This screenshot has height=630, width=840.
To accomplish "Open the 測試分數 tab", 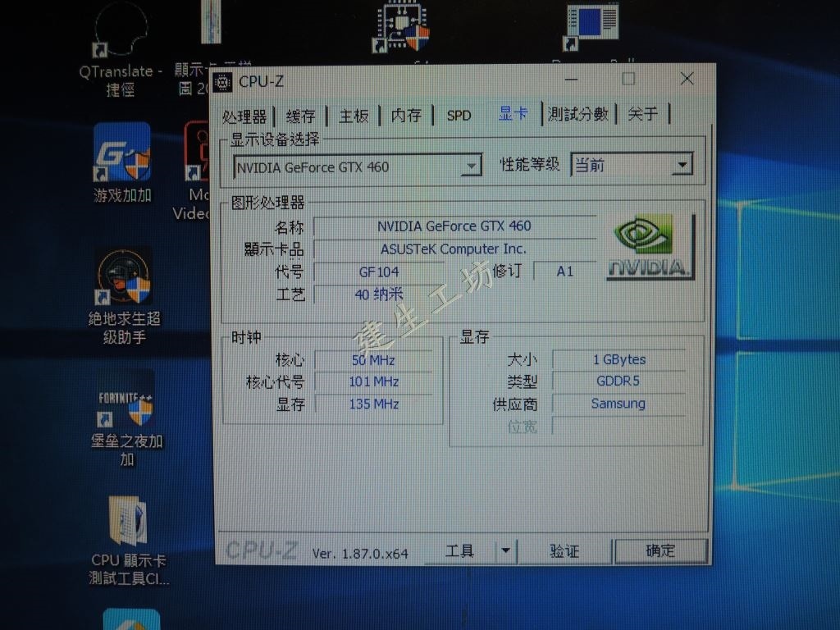I will 578,113.
